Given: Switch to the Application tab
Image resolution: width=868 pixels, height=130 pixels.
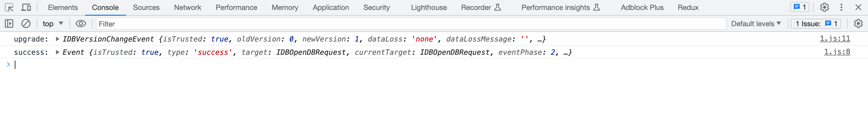Looking at the screenshot, I should (331, 8).
